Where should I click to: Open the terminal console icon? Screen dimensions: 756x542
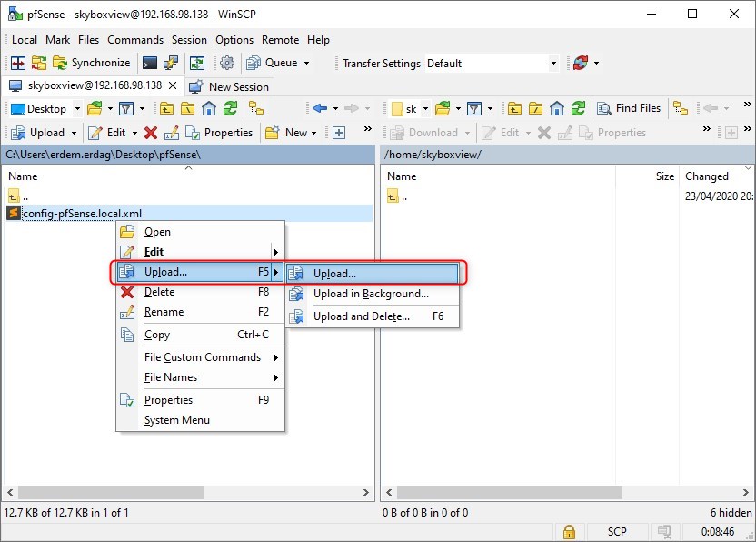point(150,63)
